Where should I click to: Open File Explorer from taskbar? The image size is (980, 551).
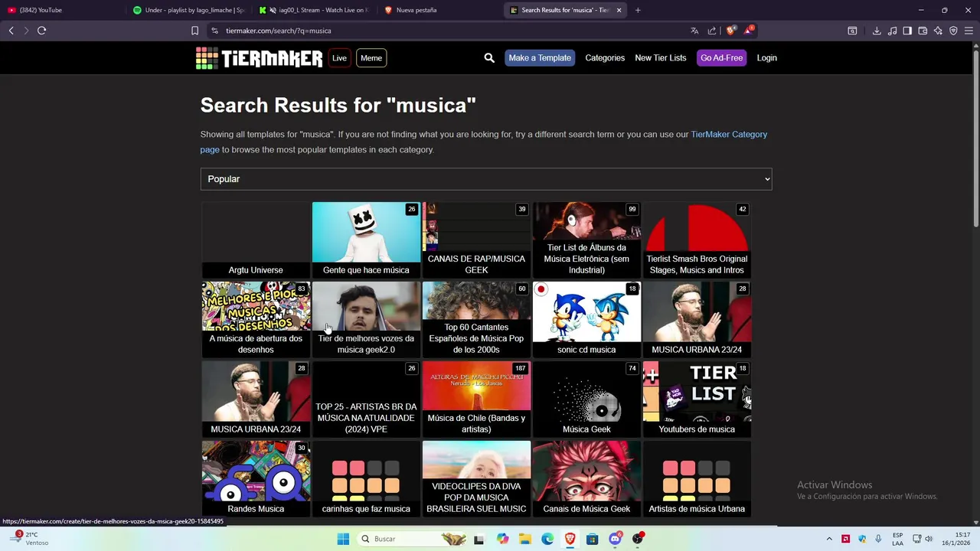click(x=525, y=539)
